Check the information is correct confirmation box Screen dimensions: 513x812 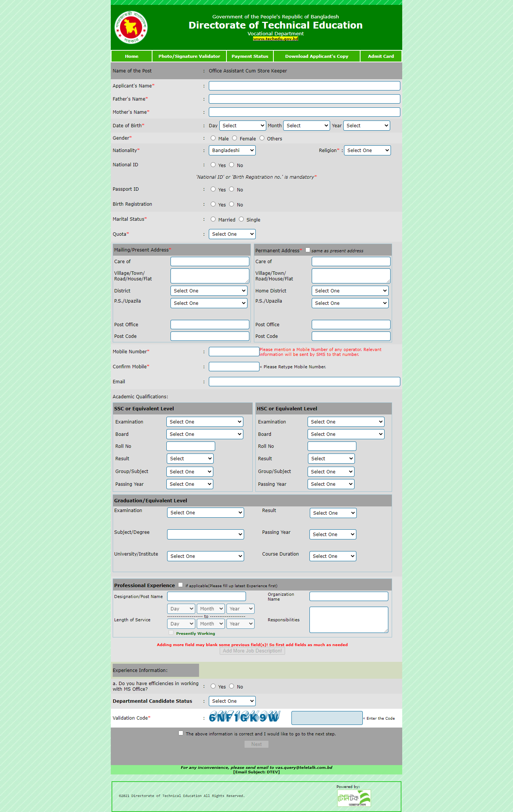tap(181, 733)
